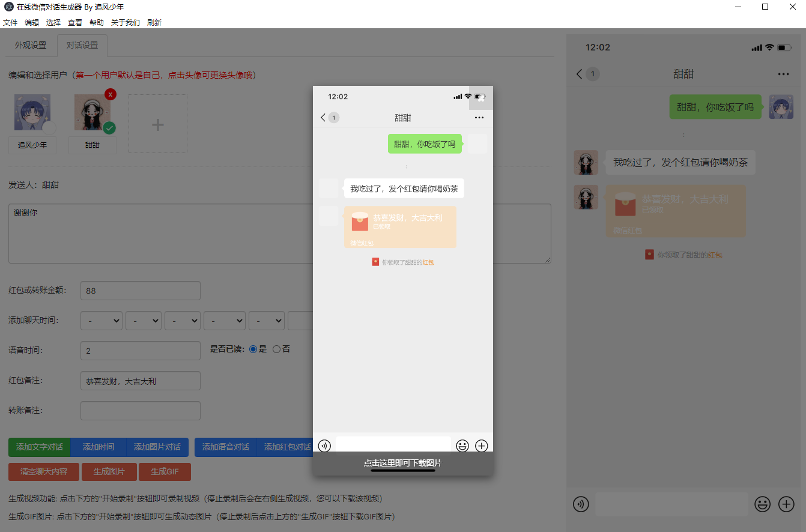The width and height of the screenshot is (806, 532).
Task: Toggle the green checkmark on 甜甜's avatar
Action: pyautogui.click(x=109, y=128)
